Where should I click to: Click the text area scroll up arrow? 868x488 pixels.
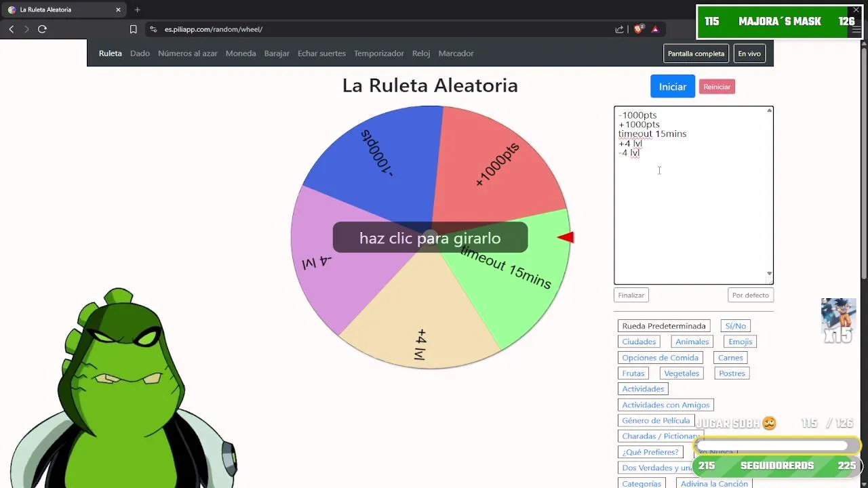click(770, 110)
